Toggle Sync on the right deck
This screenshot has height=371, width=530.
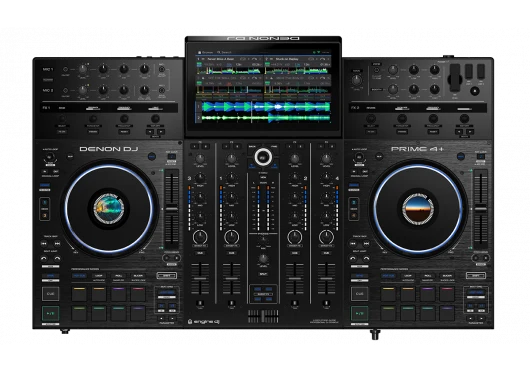tap(359, 276)
